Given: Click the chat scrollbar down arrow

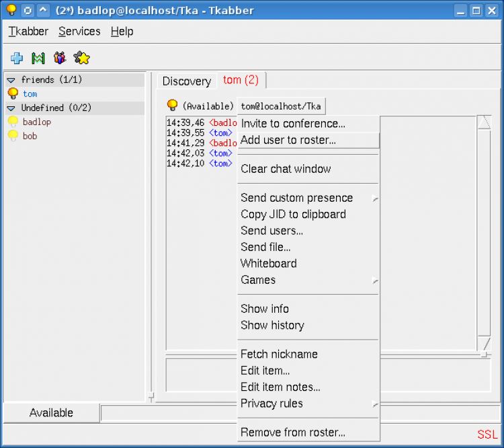Looking at the screenshot, I should [x=484, y=344].
